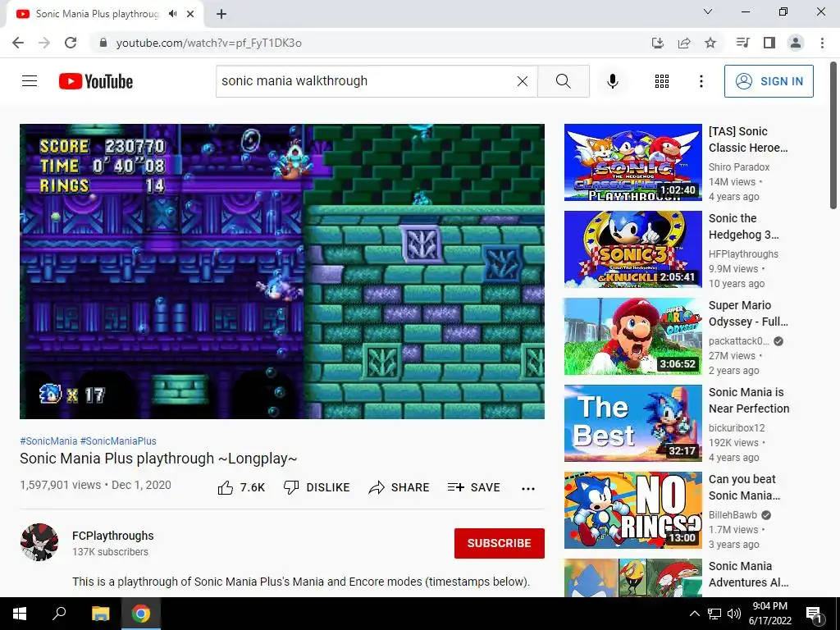Share this page from address bar
840x630 pixels.
click(x=684, y=43)
